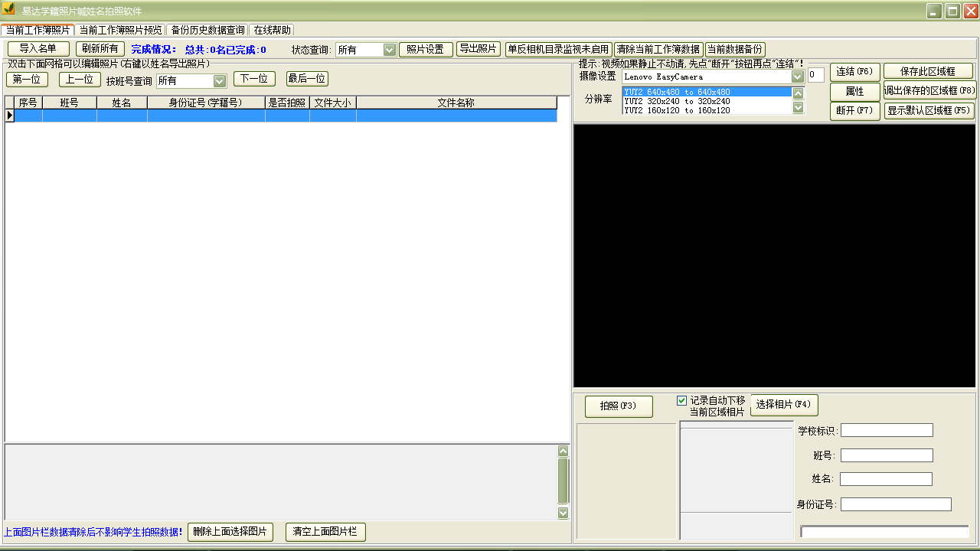The image size is (980, 551).
Task: Open the 当前工作簿照片预览 tab
Action: pos(121,30)
